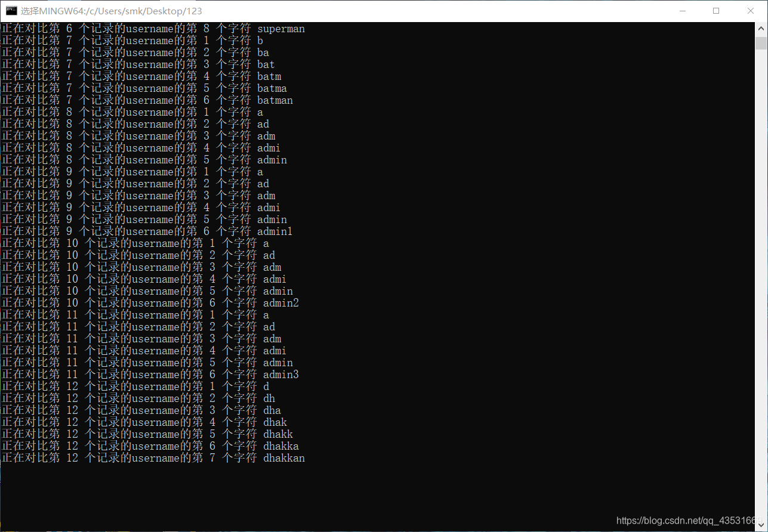
Task: Click the record 12 line ending 'd'
Action: point(135,386)
